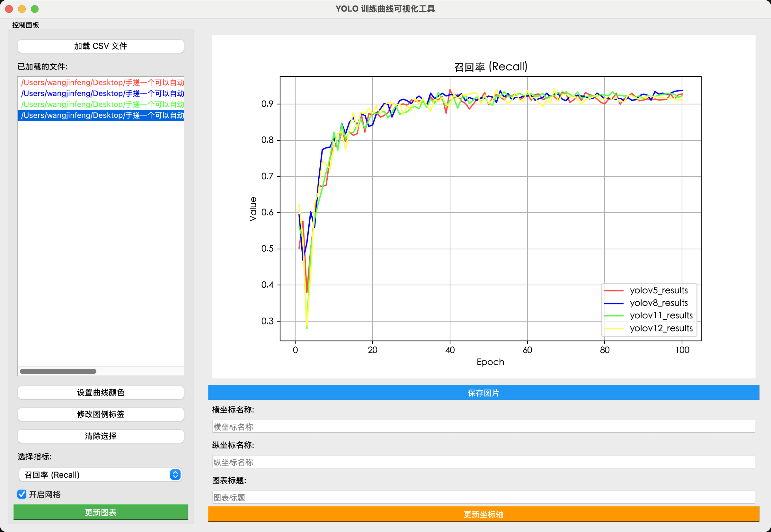Focus the Y-axis name input field
Image resolution: width=771 pixels, height=532 pixels.
[483, 462]
